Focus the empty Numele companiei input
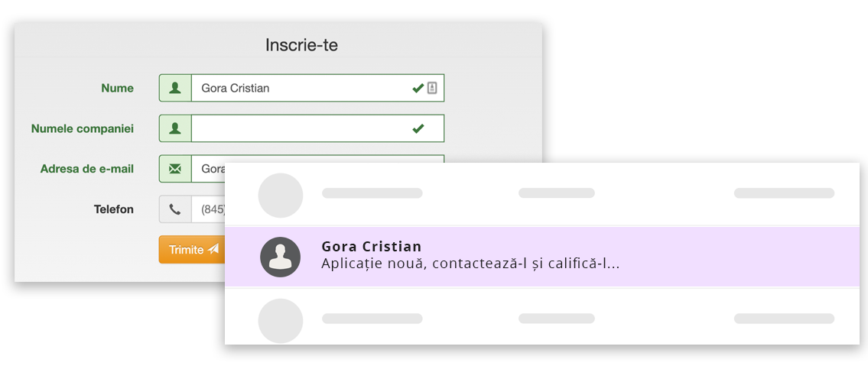Image resolution: width=868 pixels, height=382 pixels. coord(317,128)
